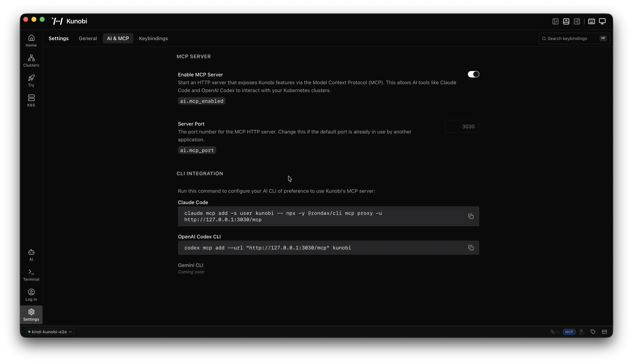This screenshot has height=364, width=633.
Task: Select the Try rocket icon in sidebar
Action: pyautogui.click(x=31, y=80)
